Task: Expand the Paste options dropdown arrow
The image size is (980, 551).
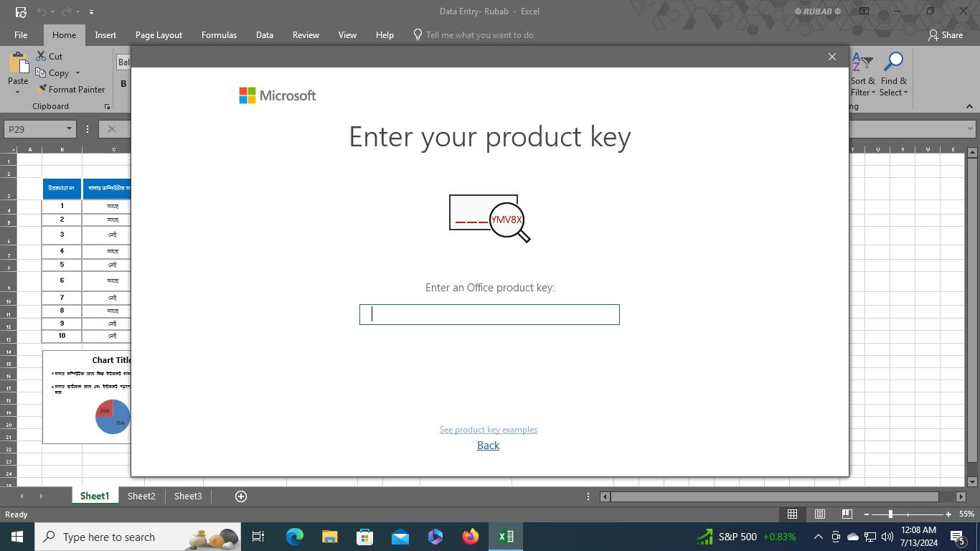Action: [x=18, y=92]
